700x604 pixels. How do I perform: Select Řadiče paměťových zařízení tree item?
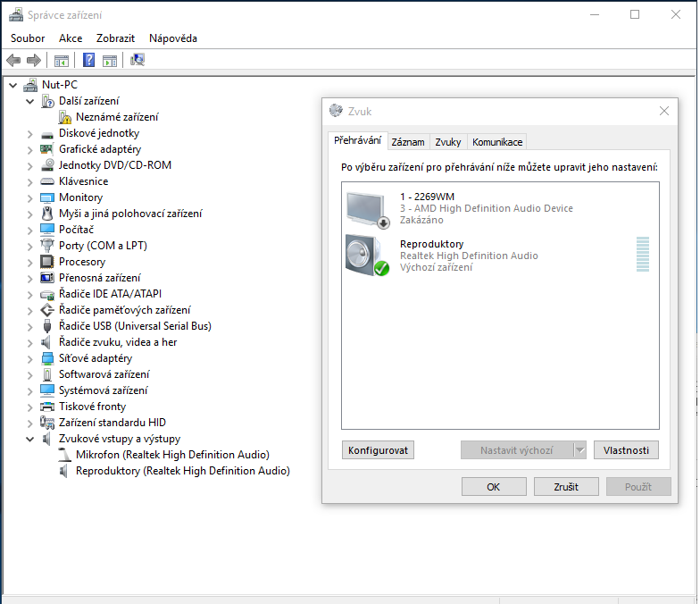coord(125,310)
